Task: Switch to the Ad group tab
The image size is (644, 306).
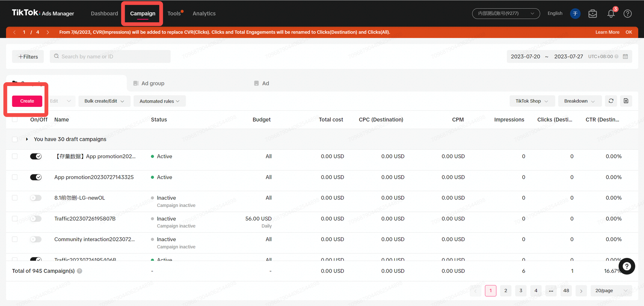Action: point(153,83)
